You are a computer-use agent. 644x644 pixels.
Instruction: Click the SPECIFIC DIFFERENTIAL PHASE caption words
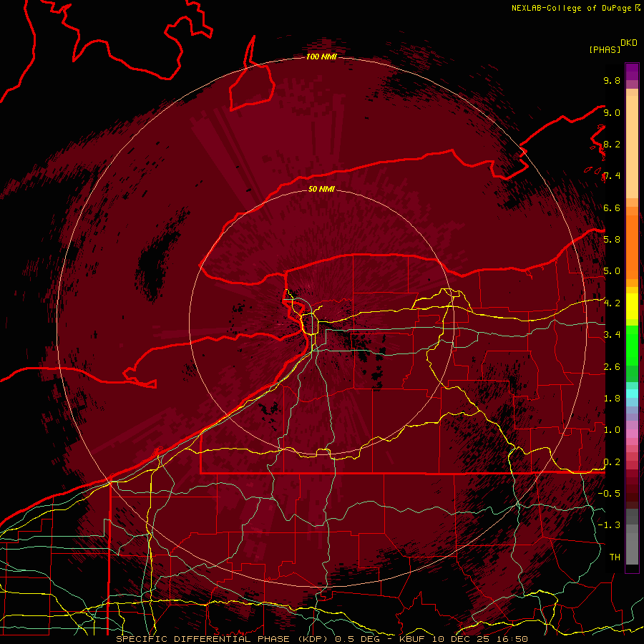[x=204, y=639]
